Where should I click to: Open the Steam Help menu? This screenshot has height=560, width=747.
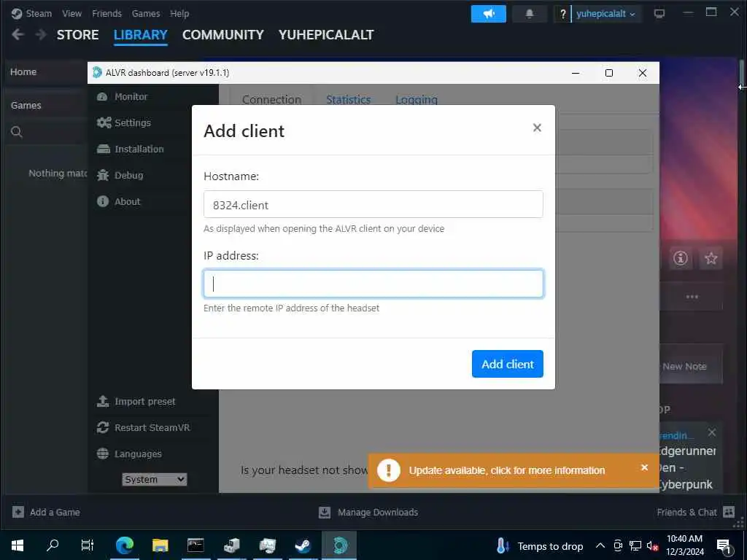coord(179,13)
